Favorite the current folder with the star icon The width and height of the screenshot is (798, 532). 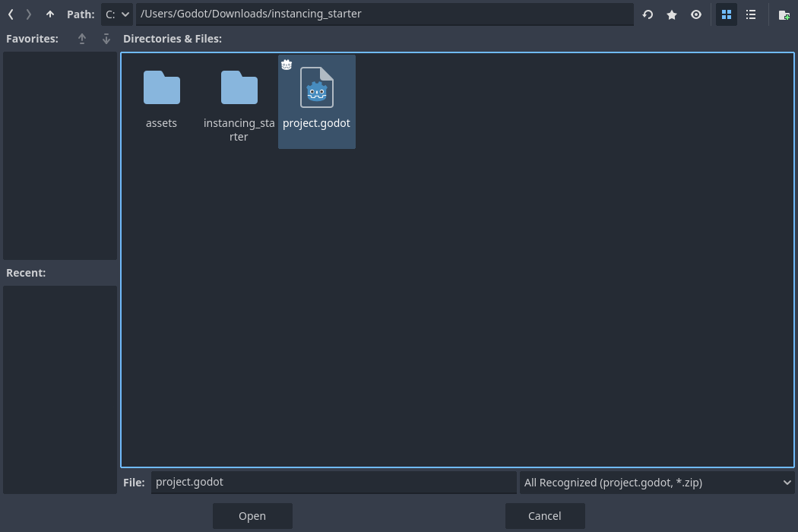(672, 14)
